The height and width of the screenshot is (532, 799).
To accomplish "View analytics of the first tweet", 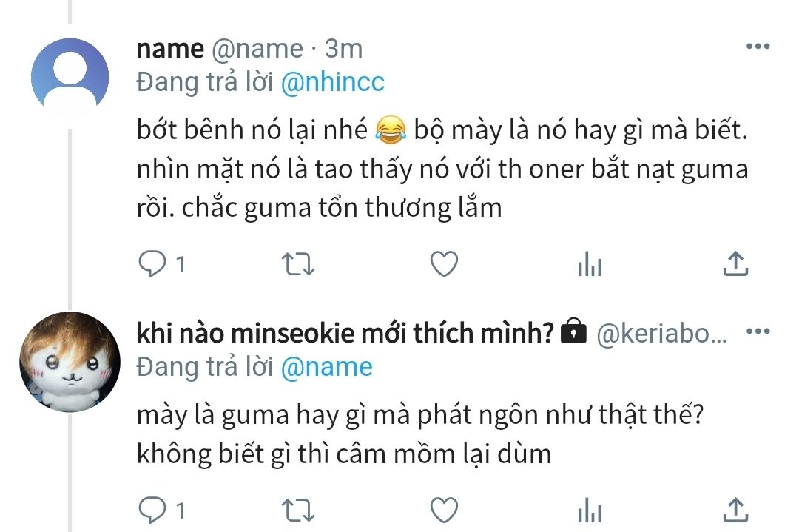I will pyautogui.click(x=590, y=264).
